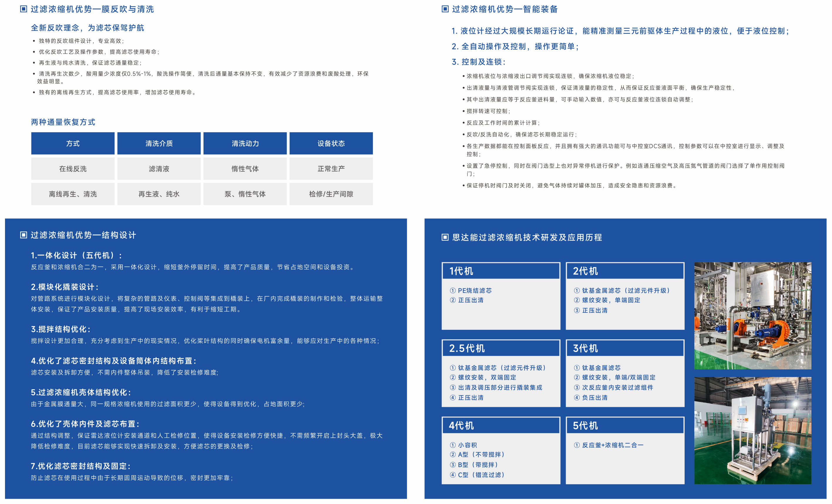Screen dimensions: 832x504
Task: Switch to the 在线反洗 table row
Action: (x=73, y=169)
